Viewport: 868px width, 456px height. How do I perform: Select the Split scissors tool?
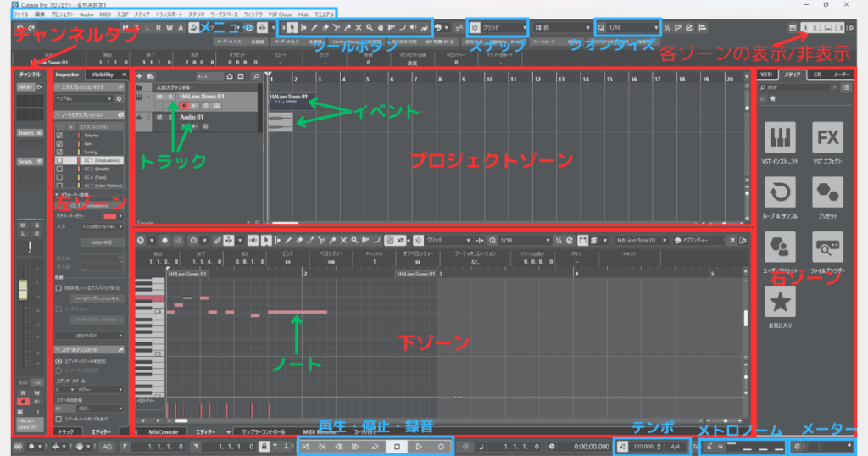pyautogui.click(x=337, y=28)
